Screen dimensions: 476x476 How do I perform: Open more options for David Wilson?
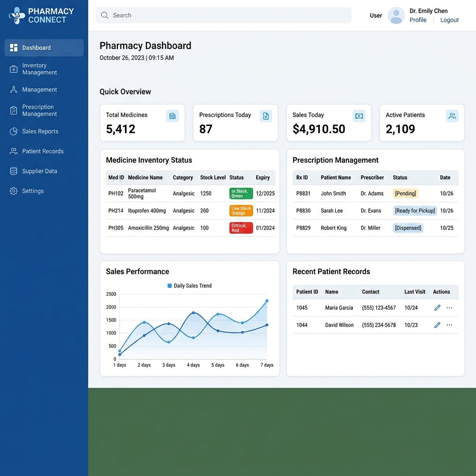450,325
